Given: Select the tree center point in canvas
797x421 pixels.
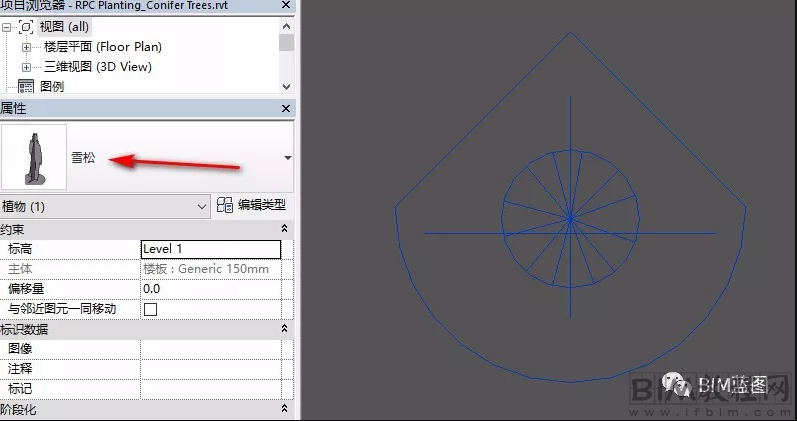Looking at the screenshot, I should click(570, 215).
